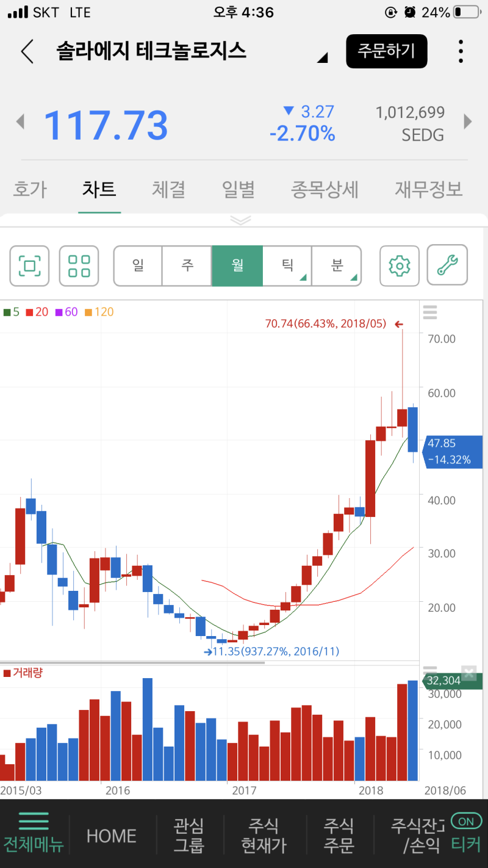Select the wrench chart tools icon
Viewport: 488px width, 868px height.
point(447,266)
